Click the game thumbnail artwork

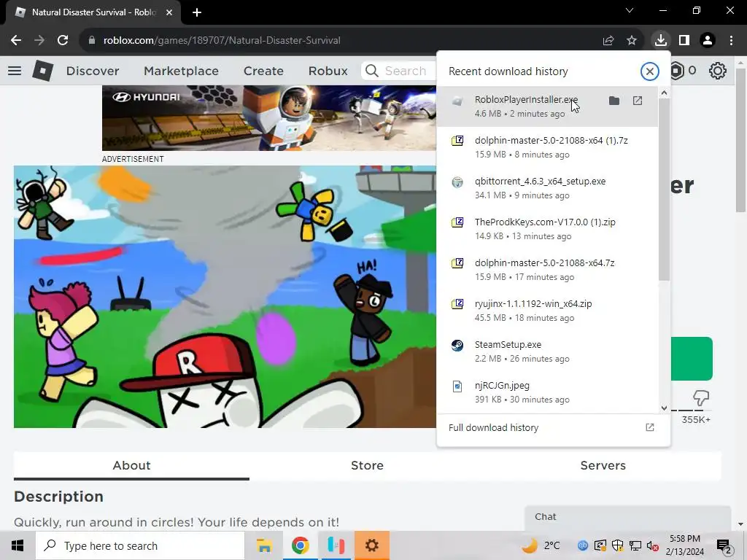pyautogui.click(x=225, y=297)
